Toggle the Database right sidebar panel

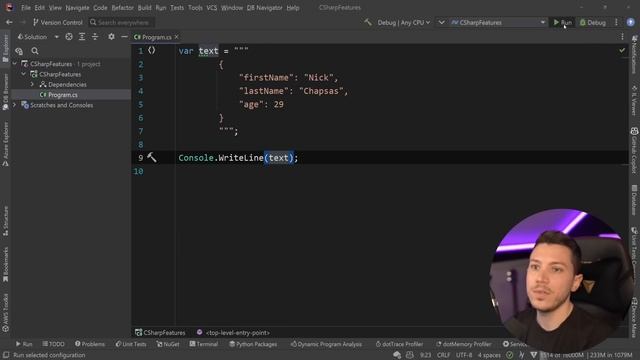[x=634, y=200]
